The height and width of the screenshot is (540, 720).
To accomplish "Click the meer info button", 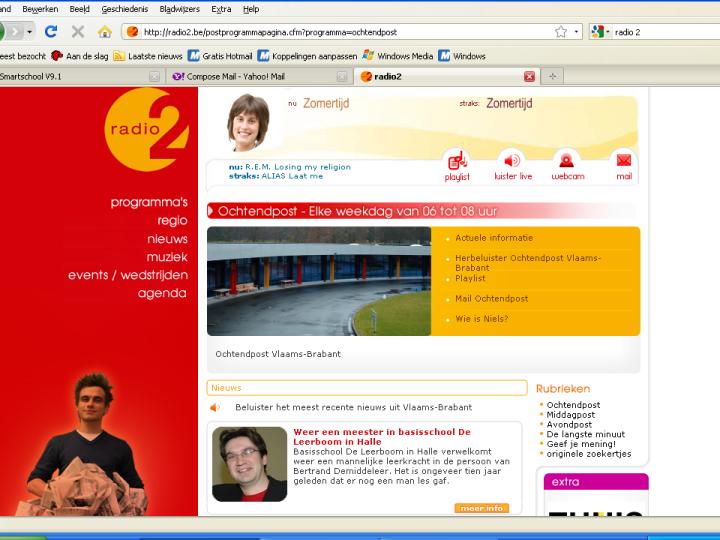I will tap(482, 508).
